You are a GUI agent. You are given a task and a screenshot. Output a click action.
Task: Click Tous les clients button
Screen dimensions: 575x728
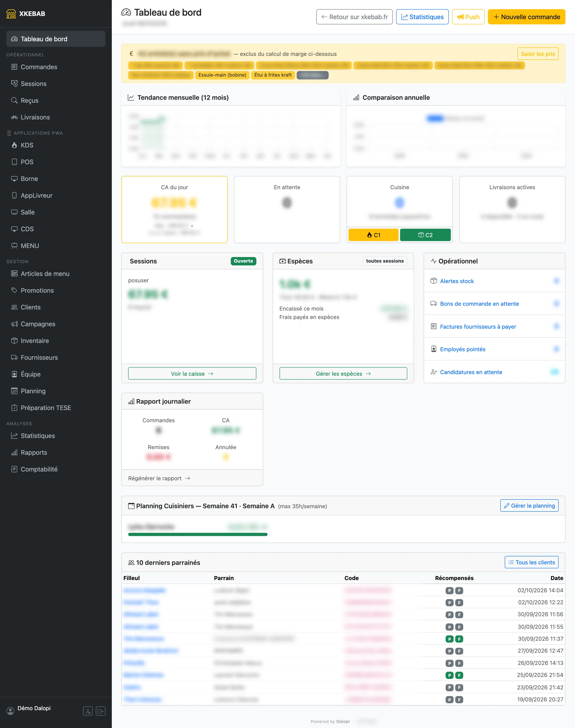pos(532,562)
